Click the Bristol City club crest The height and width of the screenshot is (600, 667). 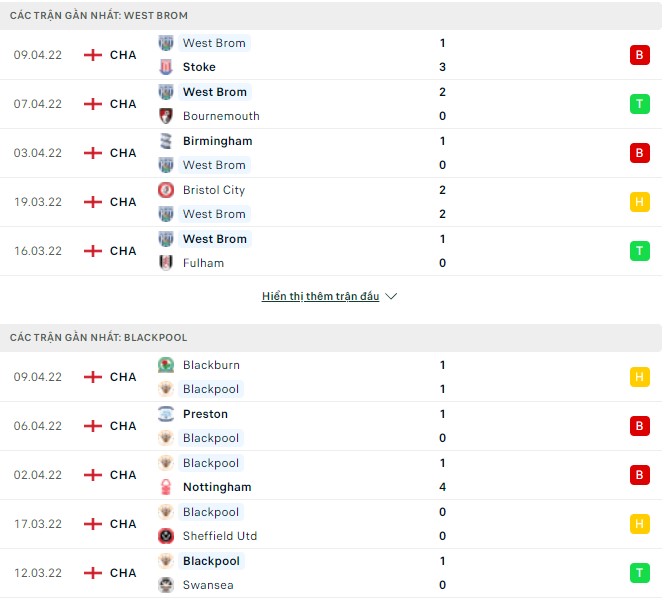(166, 190)
